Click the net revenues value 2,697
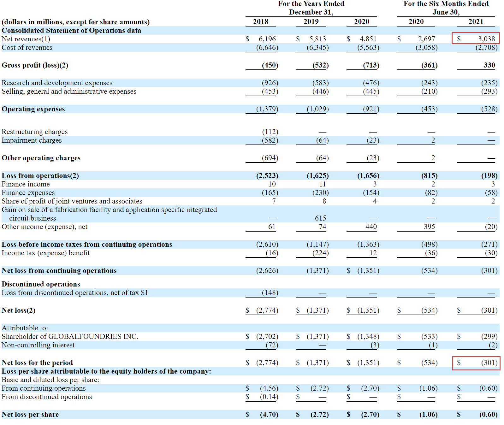The width and height of the screenshot is (504, 425). click(x=427, y=39)
